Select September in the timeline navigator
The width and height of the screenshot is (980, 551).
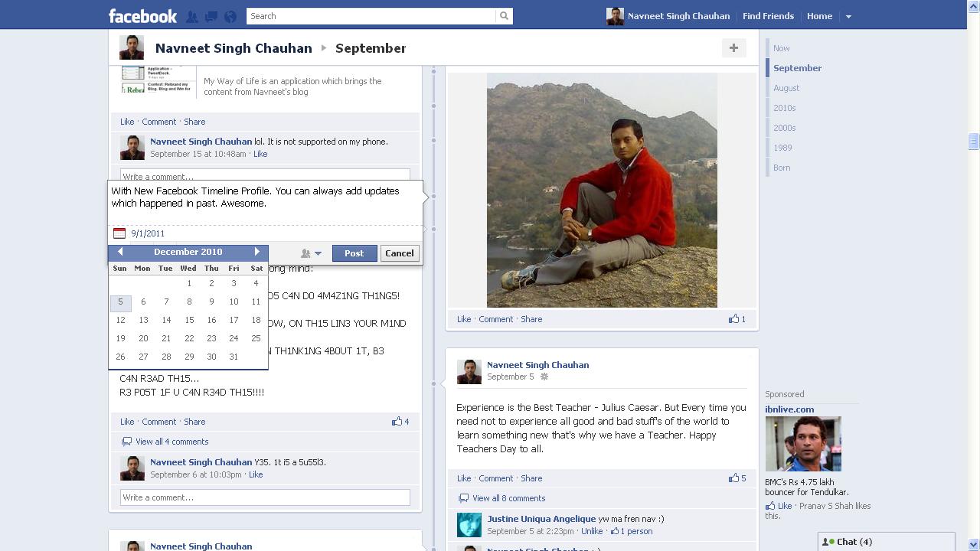pyautogui.click(x=797, y=67)
